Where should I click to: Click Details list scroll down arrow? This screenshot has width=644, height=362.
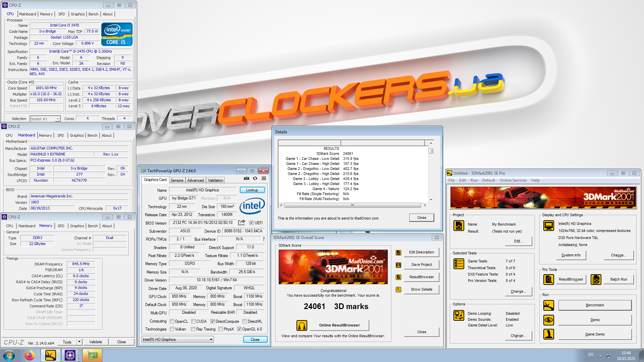pyautogui.click(x=431, y=200)
